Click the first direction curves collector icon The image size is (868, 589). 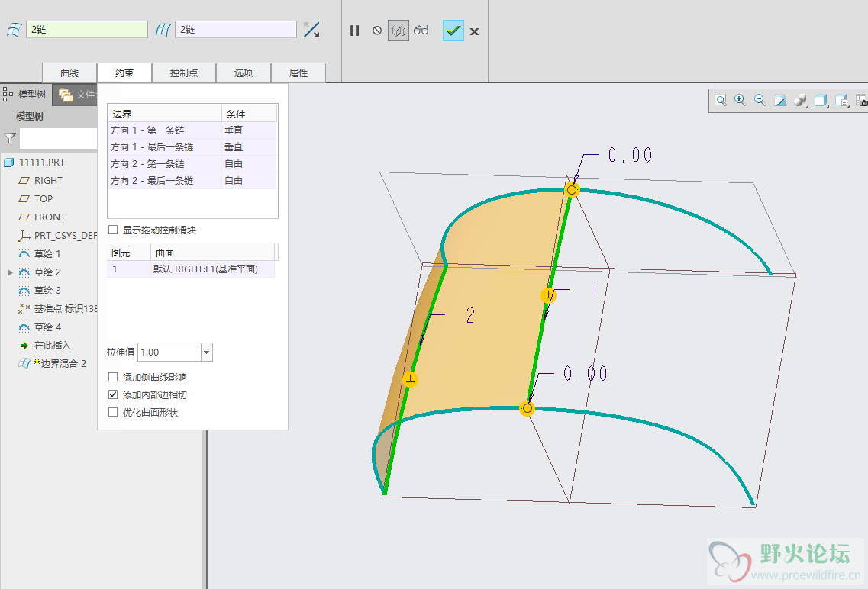pos(15,29)
